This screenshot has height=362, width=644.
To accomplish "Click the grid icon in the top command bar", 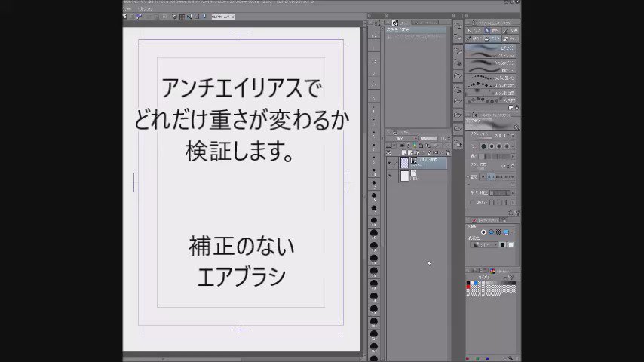I will [182, 17].
